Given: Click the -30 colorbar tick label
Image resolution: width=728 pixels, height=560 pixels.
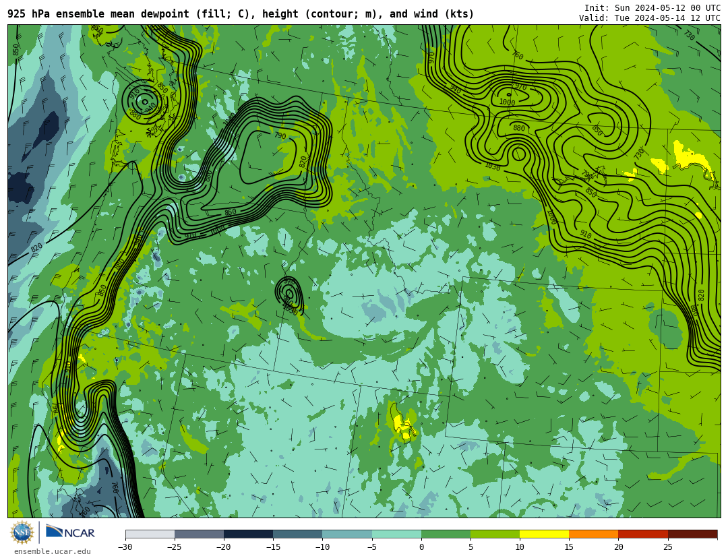Looking at the screenshot, I should click(125, 547).
